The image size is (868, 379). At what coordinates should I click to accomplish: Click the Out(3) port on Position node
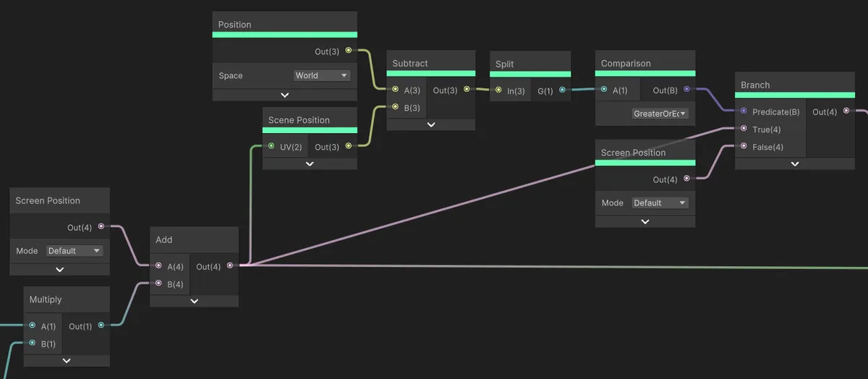coord(349,51)
